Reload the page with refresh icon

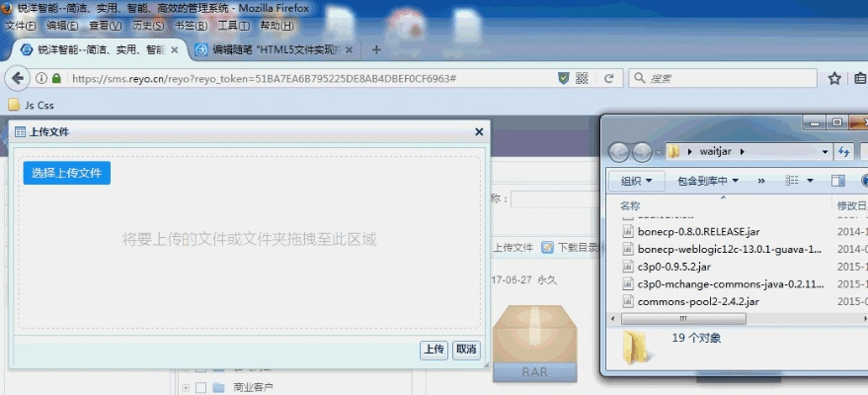click(x=609, y=79)
